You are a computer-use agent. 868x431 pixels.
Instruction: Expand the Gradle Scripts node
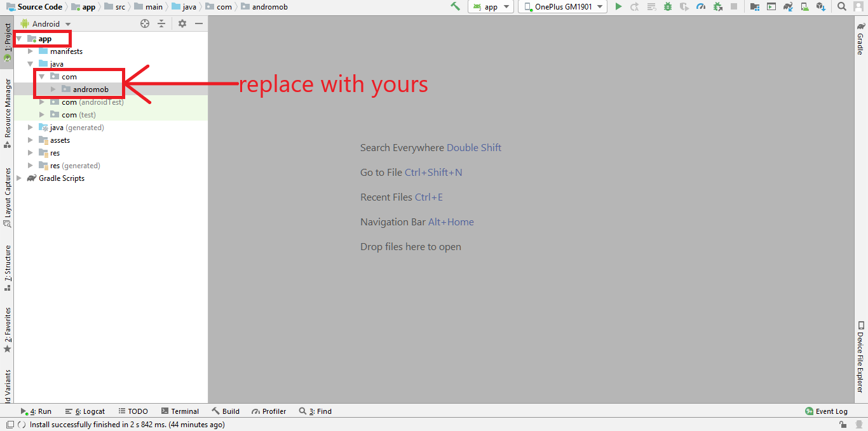pyautogui.click(x=19, y=178)
